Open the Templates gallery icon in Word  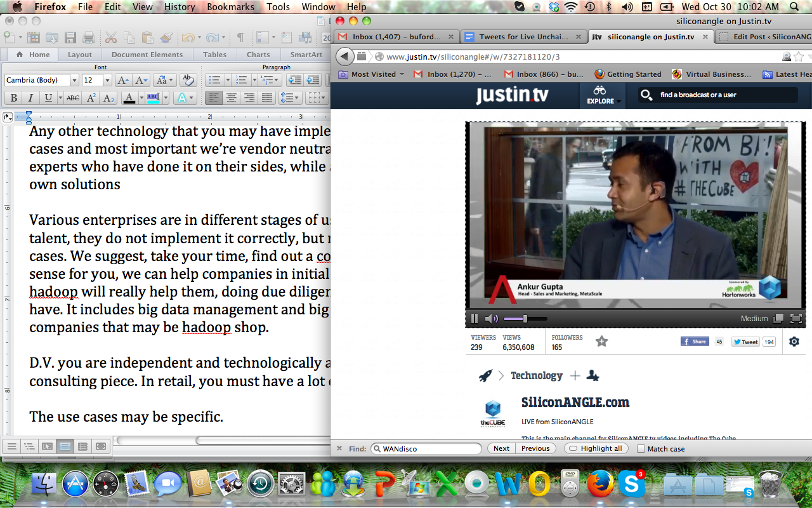(x=34, y=37)
